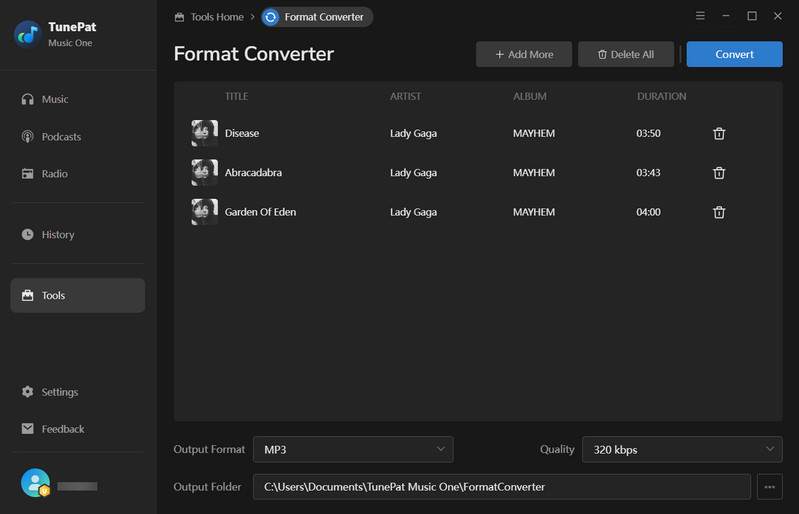Select the Tools sidebar item
The height and width of the screenshot is (514, 799).
[77, 295]
